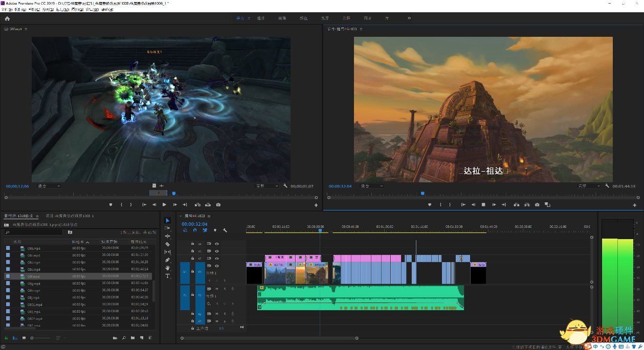
Task: Select the Hand tool
Action: 167,268
